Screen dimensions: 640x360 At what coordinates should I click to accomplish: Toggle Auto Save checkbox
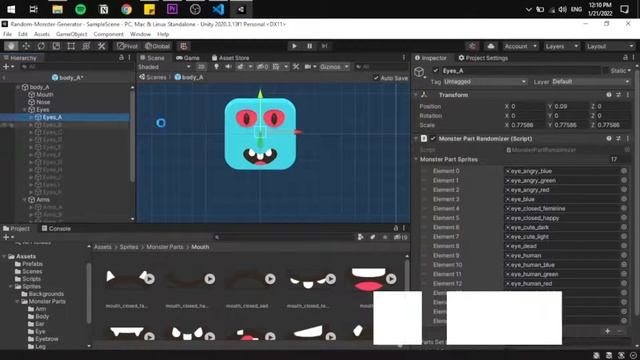click(376, 78)
